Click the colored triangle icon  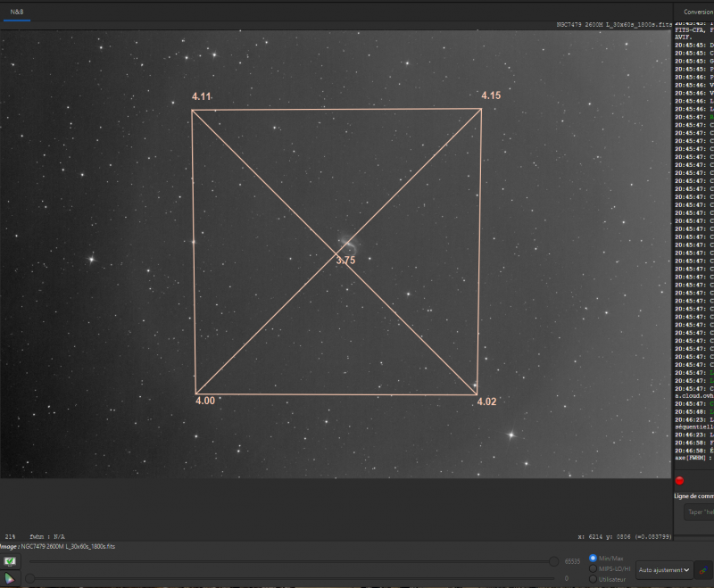[10, 578]
